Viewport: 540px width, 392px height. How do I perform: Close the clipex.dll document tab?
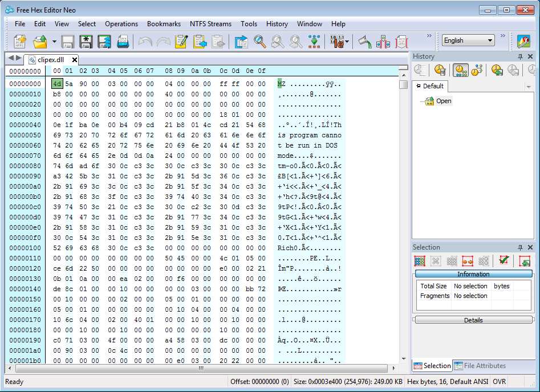pos(75,60)
